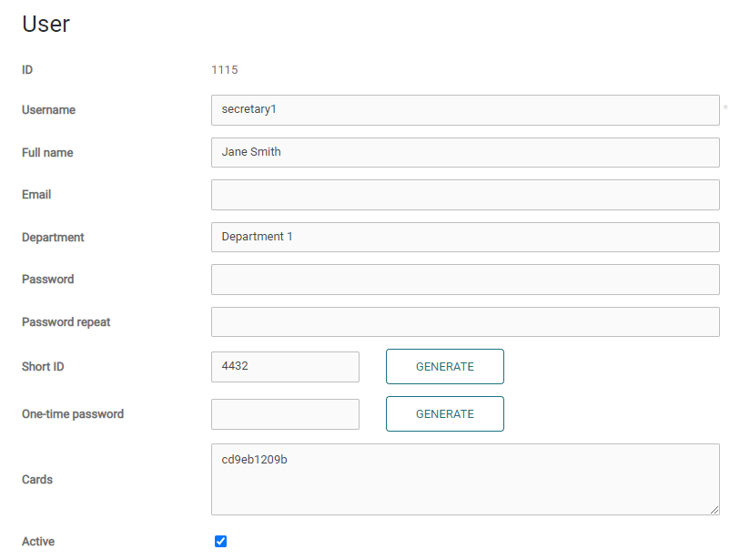Click the empty Email input field
This screenshot has width=750, height=560.
click(x=464, y=195)
